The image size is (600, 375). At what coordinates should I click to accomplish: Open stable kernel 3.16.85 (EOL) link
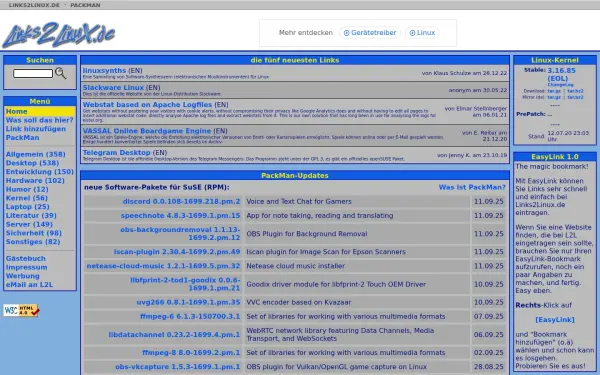pos(561,74)
